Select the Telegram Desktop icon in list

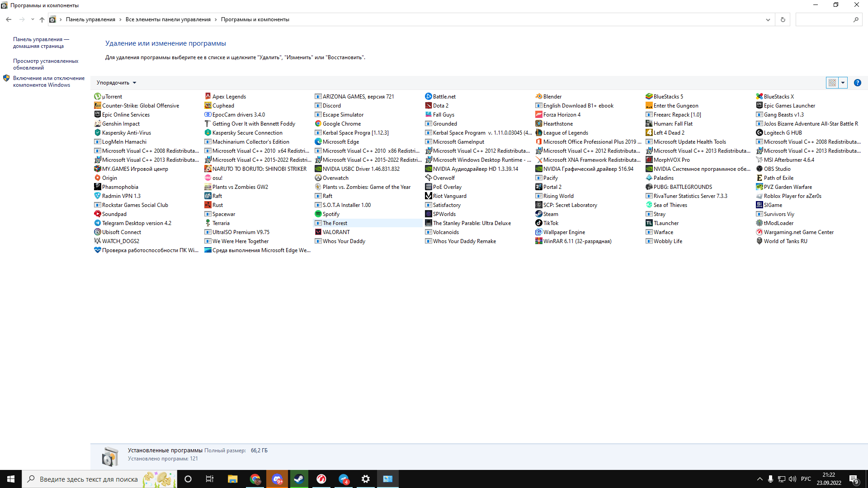tap(97, 223)
